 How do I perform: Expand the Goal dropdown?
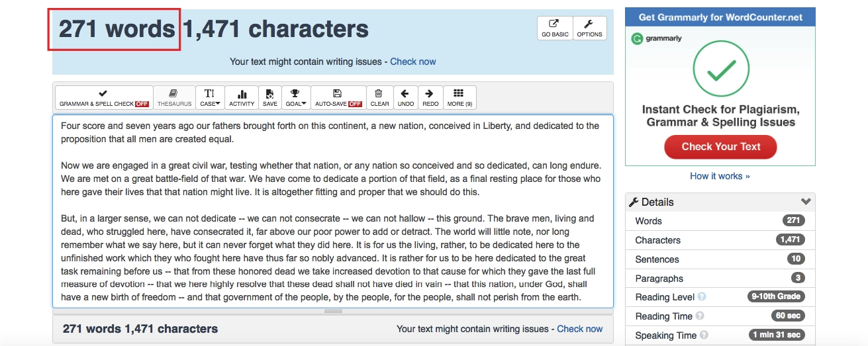coord(295,98)
